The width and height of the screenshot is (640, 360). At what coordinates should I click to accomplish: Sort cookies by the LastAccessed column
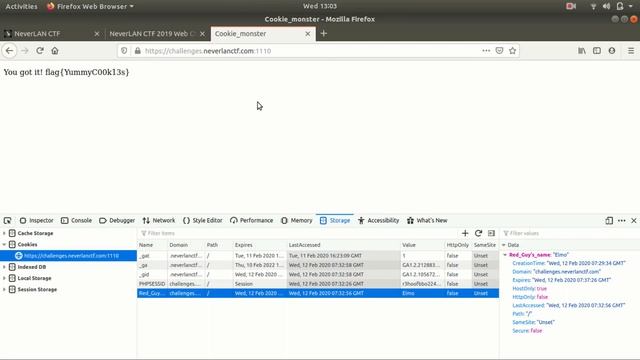point(344,245)
